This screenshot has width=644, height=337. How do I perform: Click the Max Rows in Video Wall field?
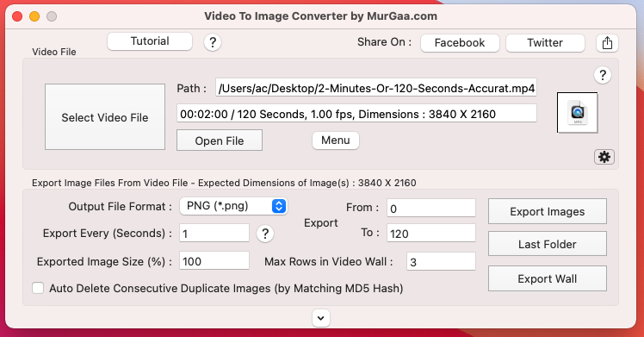tap(441, 261)
